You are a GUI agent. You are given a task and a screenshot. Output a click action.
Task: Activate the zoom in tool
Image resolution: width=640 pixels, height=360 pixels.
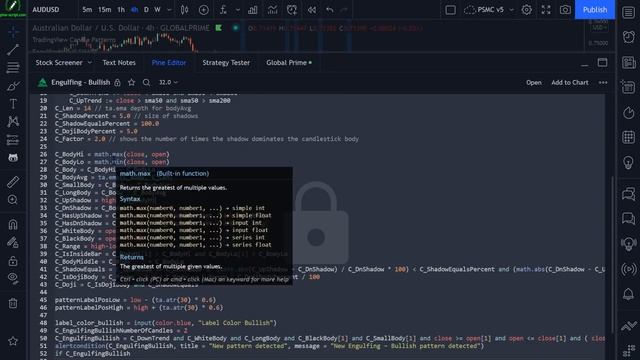click(x=13, y=200)
